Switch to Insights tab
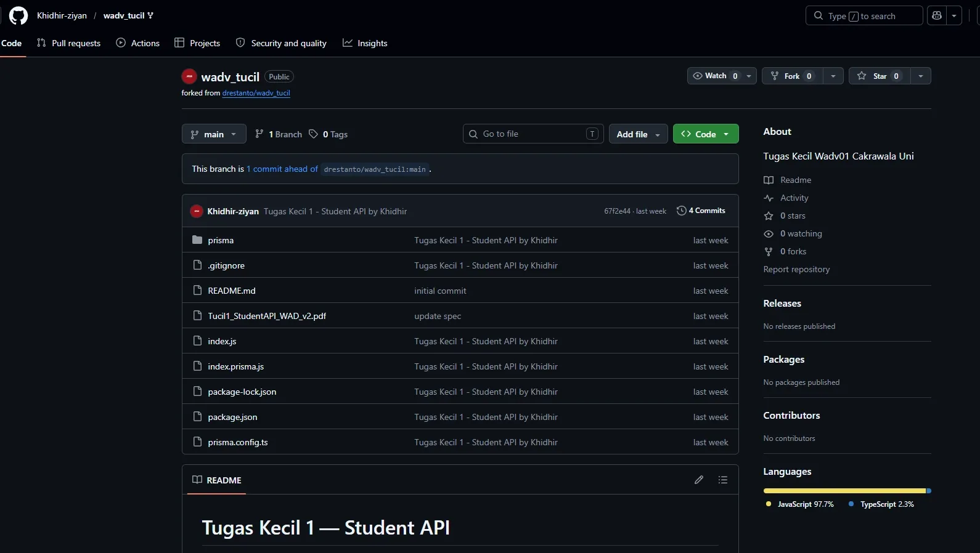 [x=365, y=43]
